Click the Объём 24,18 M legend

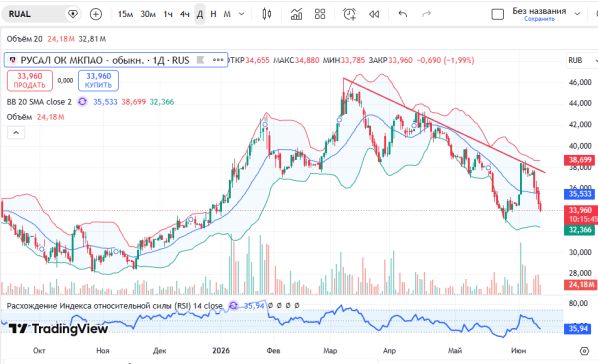35,117
